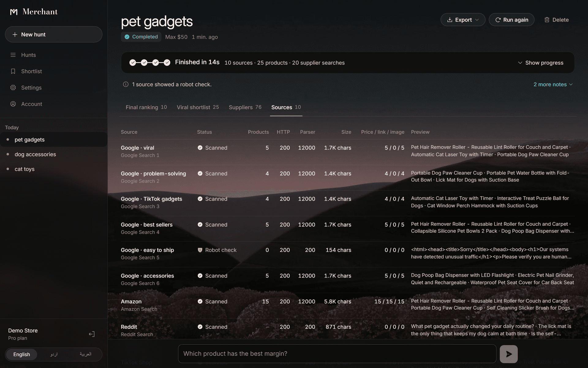Expand 2 more notes

pyautogui.click(x=553, y=84)
